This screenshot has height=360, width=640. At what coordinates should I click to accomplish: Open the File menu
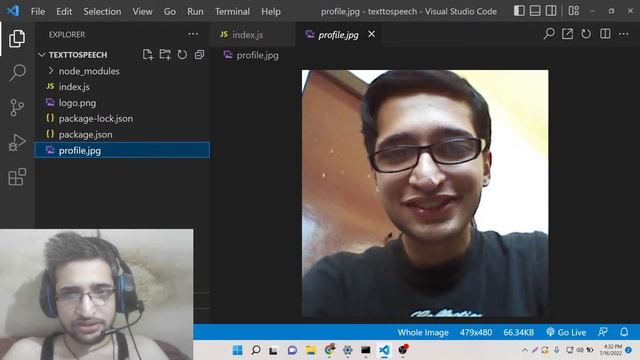(38, 11)
